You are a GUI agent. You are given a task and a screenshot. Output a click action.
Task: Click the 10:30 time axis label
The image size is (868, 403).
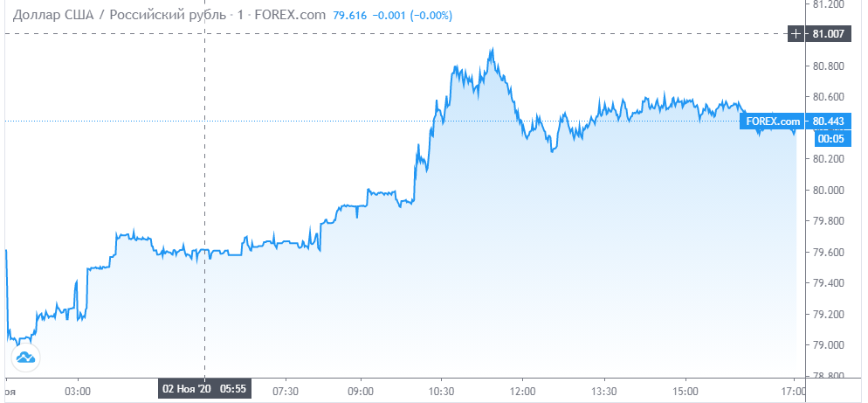tap(441, 390)
